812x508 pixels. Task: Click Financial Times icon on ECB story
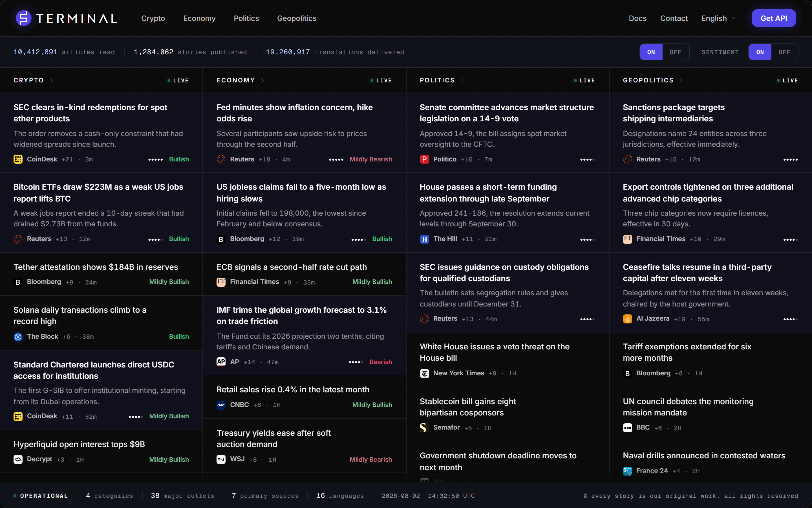click(221, 282)
